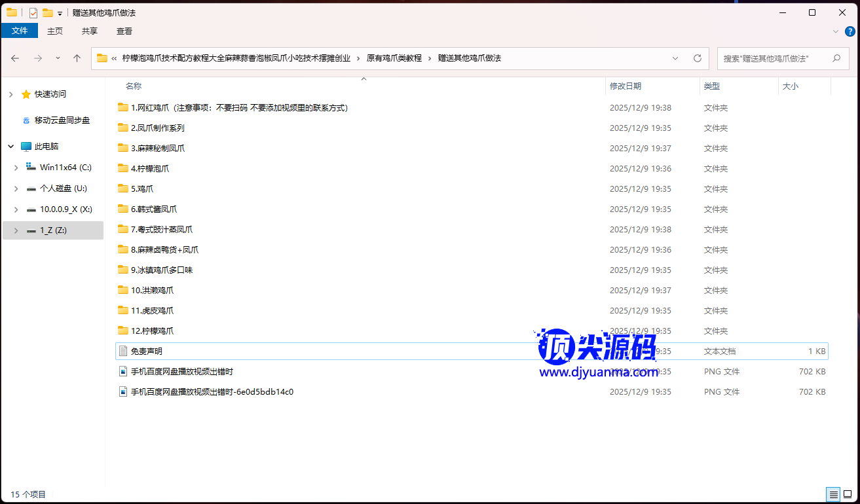This screenshot has width=860, height=504.
Task: Navigate to 原有鸡爪类教程 breadcrumb
Action: pos(394,58)
